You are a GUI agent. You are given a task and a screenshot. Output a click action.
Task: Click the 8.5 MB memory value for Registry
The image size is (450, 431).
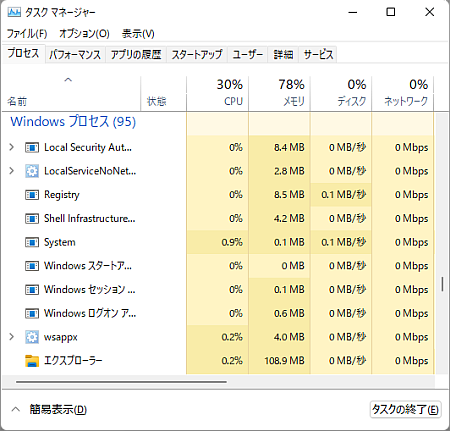[x=289, y=195]
